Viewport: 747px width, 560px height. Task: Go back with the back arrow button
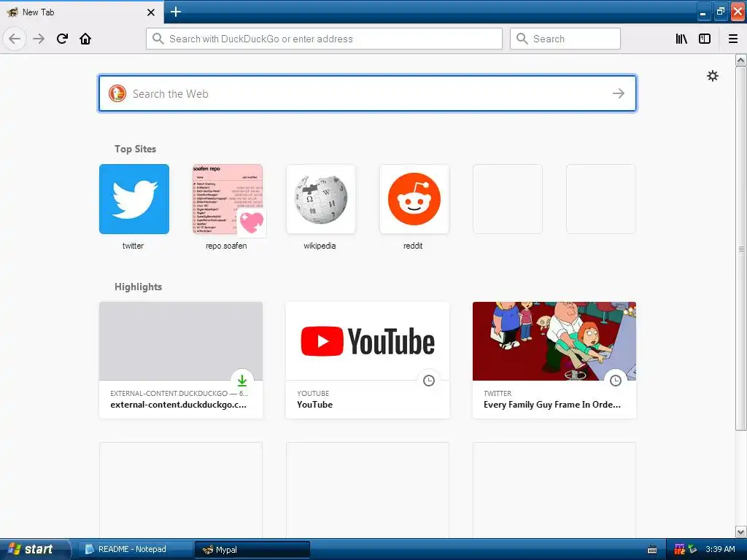(x=15, y=39)
